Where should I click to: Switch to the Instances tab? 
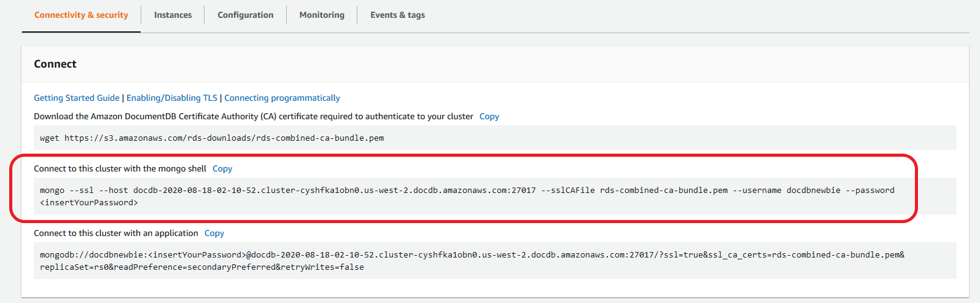(173, 15)
